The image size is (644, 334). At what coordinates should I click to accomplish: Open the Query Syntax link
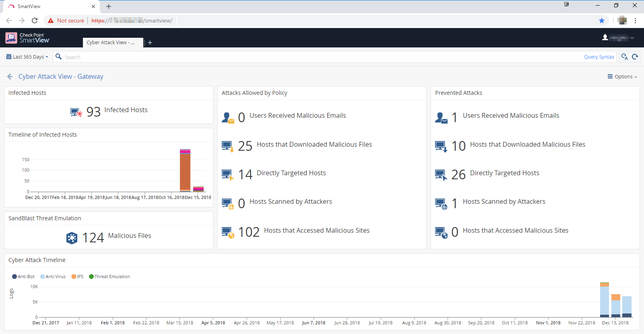tap(599, 57)
